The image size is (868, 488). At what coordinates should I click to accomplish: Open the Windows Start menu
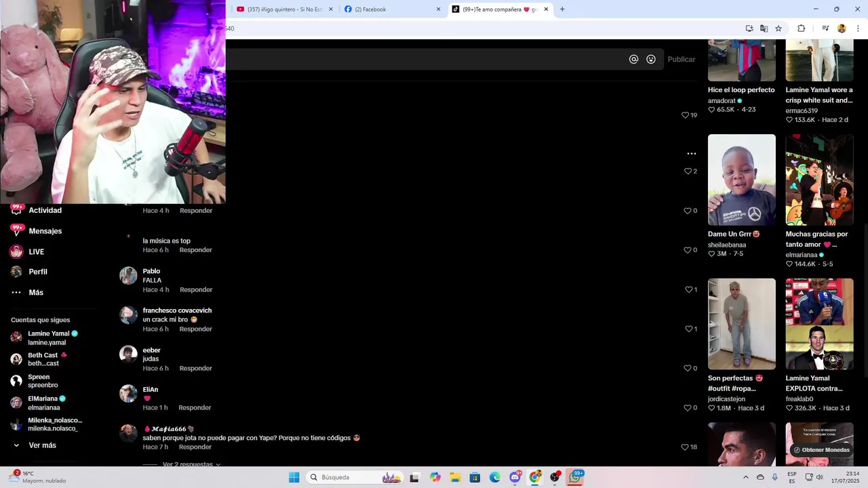294,477
